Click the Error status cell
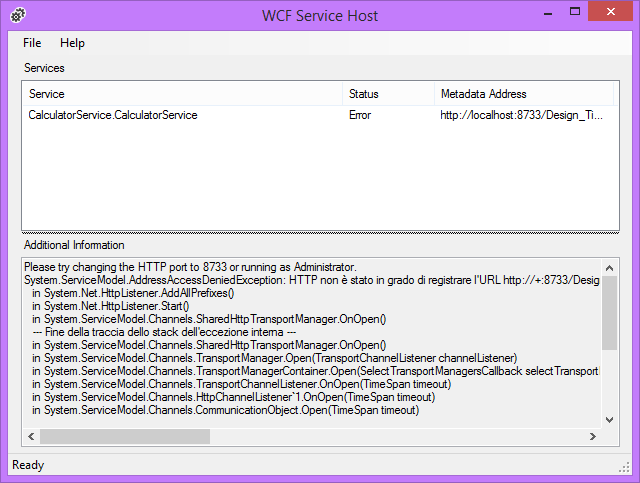Image resolution: width=640 pixels, height=483 pixels. tap(360, 115)
